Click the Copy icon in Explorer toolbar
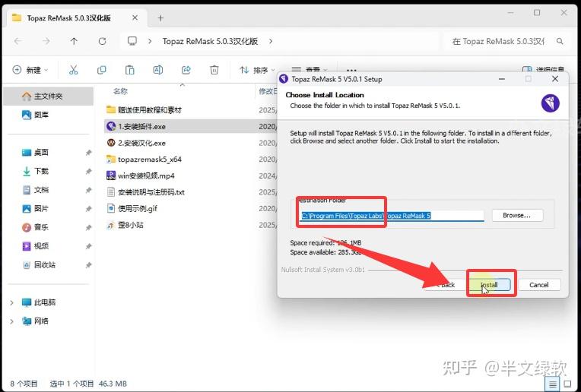Viewport: 581px width, 392px height. pos(102,70)
